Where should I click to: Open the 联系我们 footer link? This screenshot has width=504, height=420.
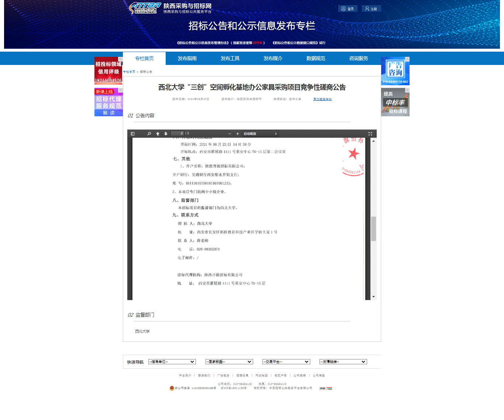pyautogui.click(x=204, y=375)
